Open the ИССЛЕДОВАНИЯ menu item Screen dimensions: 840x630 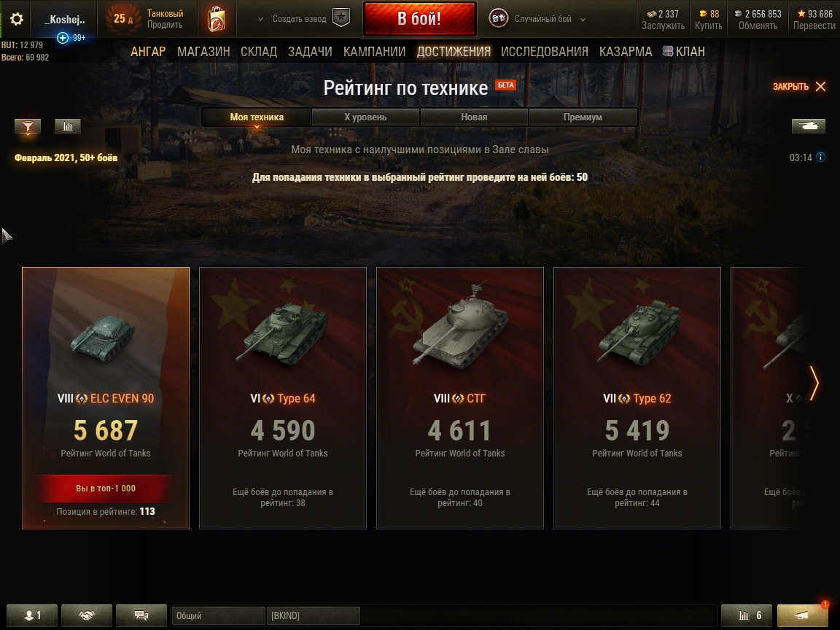click(544, 52)
